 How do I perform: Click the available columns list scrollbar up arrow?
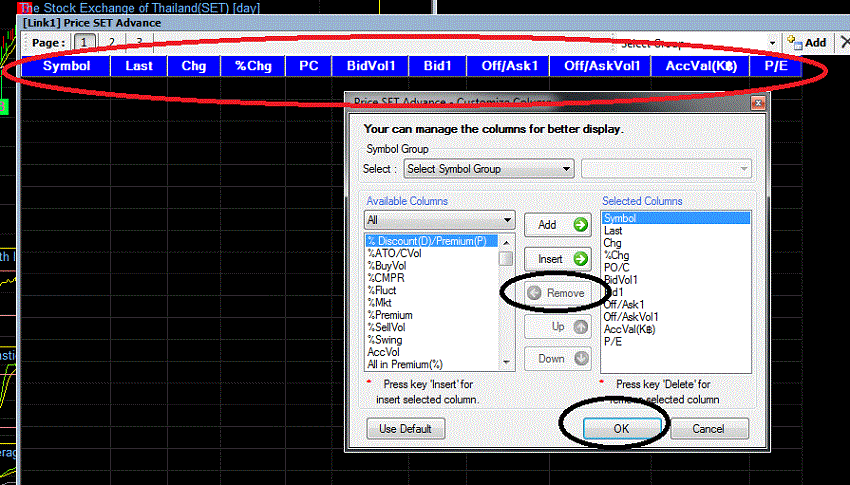(506, 242)
